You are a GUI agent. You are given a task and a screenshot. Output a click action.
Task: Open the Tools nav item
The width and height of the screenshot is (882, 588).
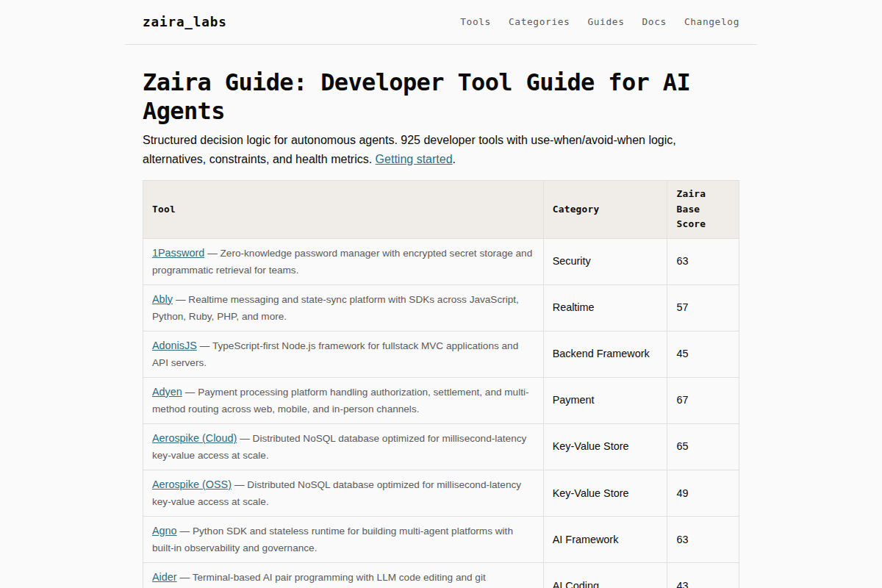pos(475,22)
